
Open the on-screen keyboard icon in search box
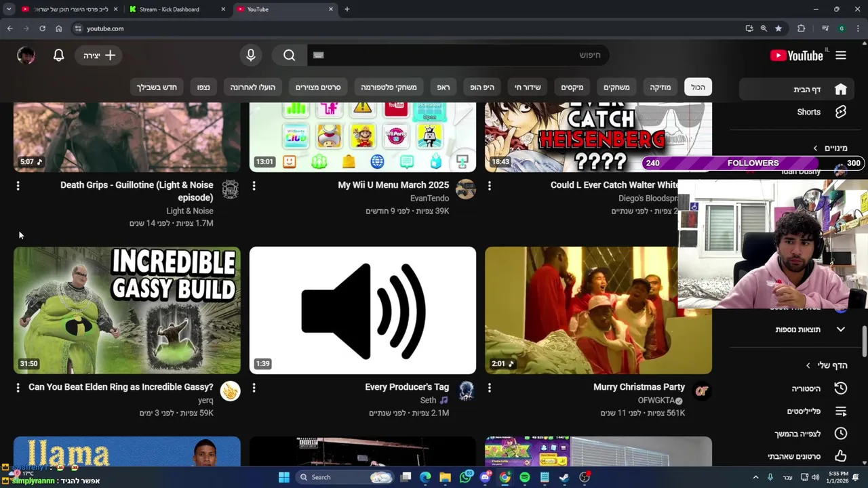click(319, 56)
